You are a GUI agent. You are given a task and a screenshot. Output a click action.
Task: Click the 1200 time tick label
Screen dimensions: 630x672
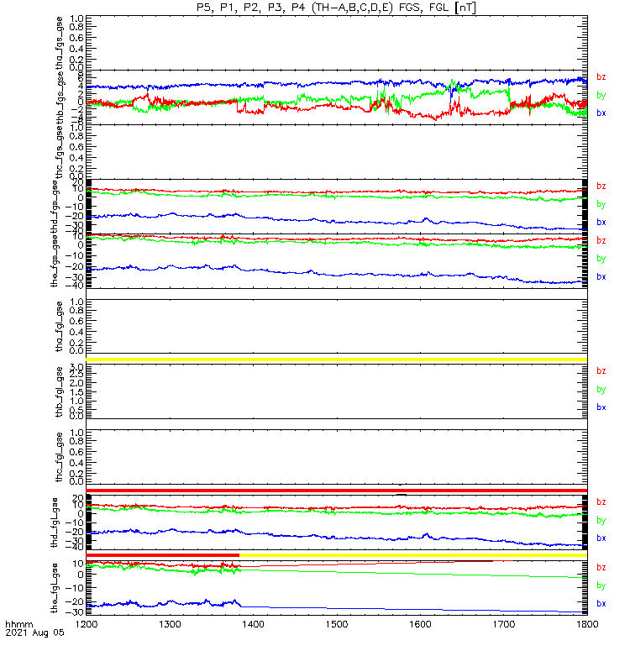[87, 624]
